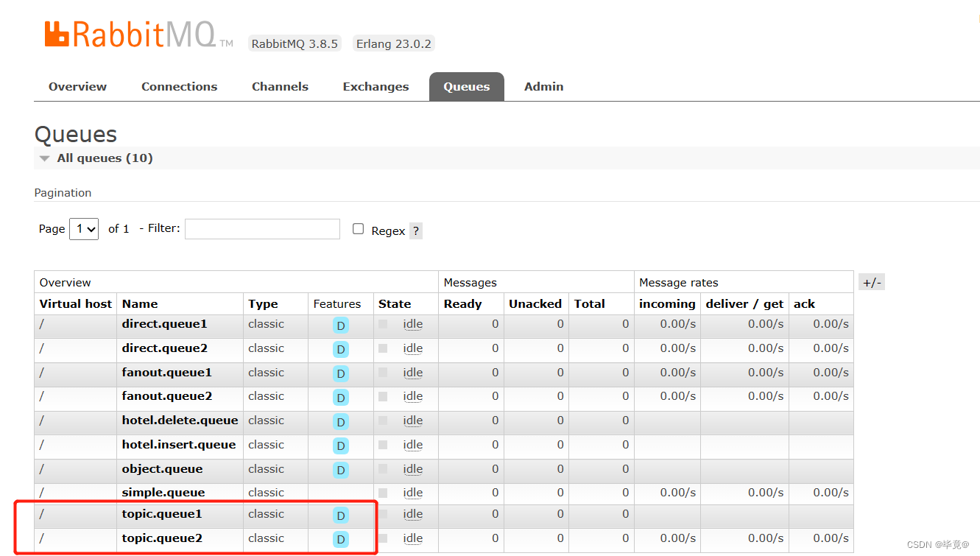Focus the Filter text input field

pos(262,229)
